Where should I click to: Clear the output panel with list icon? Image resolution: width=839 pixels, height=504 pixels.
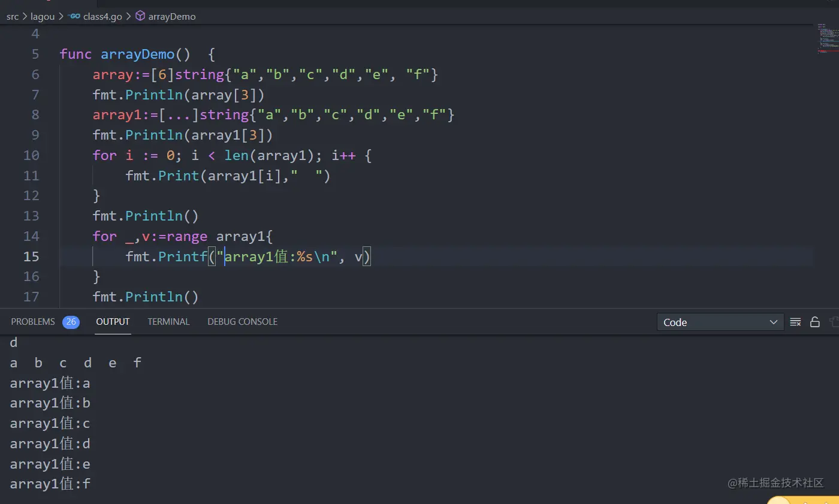[795, 322]
